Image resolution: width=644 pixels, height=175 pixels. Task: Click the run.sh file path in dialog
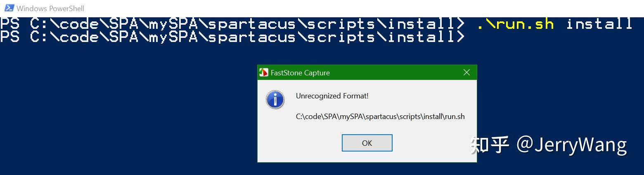click(380, 117)
